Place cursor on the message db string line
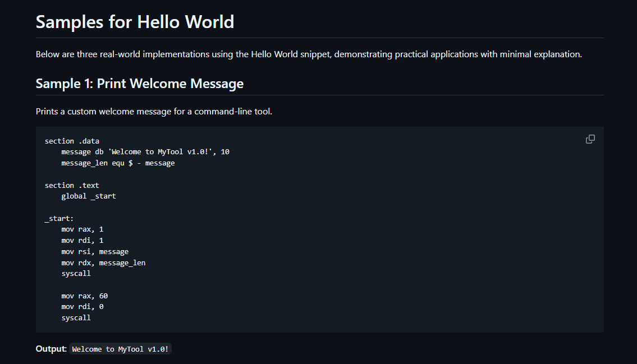The width and height of the screenshot is (637, 364). tap(145, 152)
